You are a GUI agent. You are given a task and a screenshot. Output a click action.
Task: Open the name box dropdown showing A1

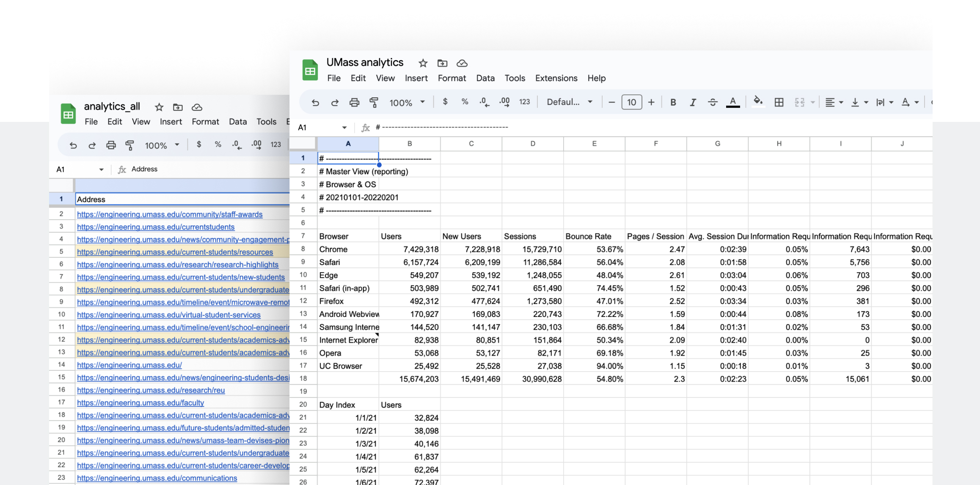pyautogui.click(x=344, y=127)
